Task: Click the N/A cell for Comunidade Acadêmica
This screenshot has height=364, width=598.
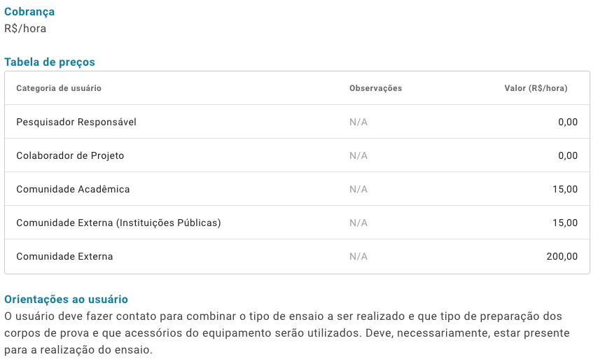Action: [359, 189]
